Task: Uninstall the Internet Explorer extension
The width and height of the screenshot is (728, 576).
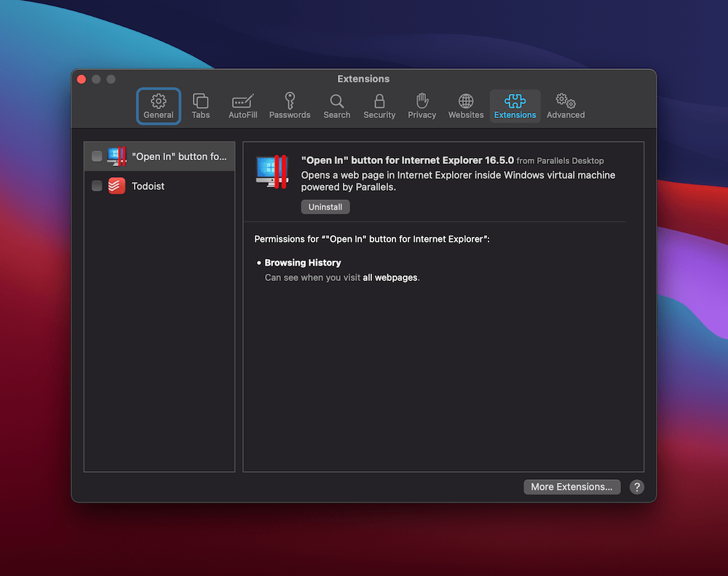Action: pos(325,207)
